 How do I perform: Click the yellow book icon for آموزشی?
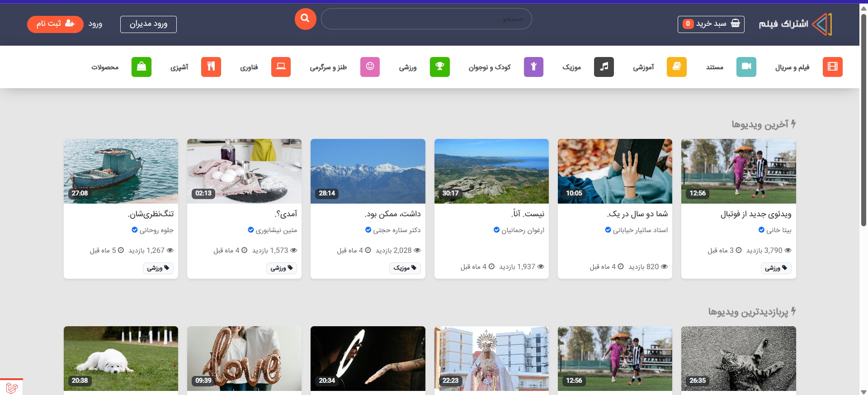(676, 67)
